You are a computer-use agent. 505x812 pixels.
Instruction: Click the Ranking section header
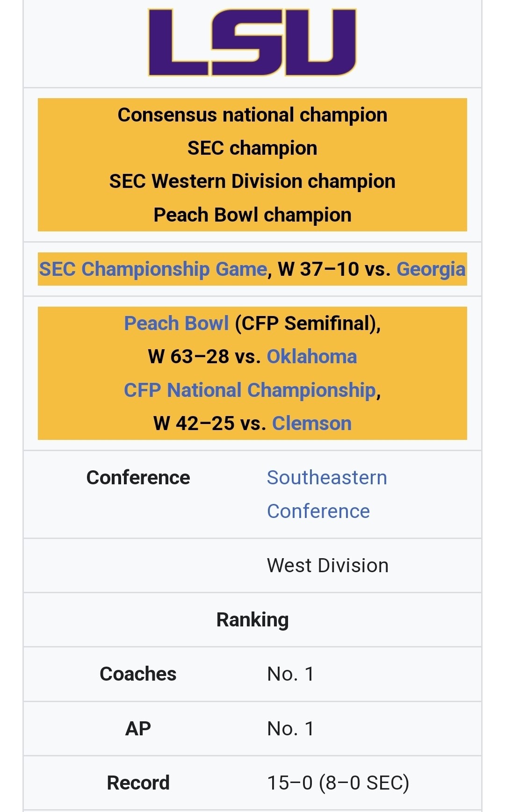(252, 620)
